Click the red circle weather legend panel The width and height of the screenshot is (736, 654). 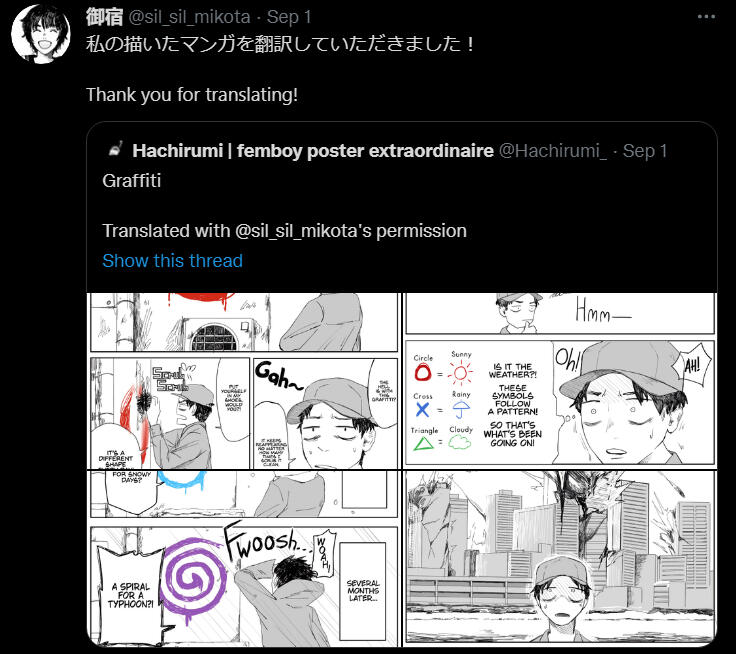(479, 402)
